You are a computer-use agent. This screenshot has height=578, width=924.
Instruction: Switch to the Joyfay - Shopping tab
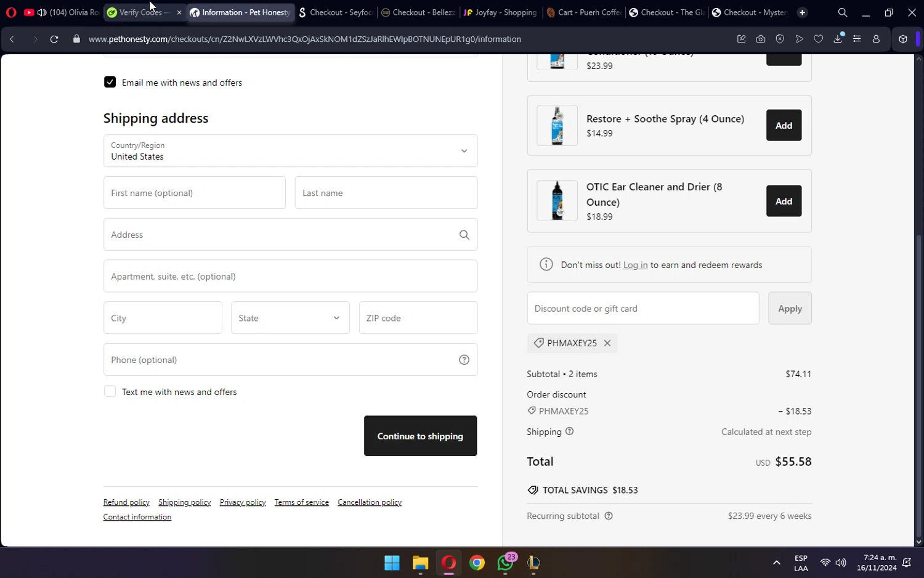[x=501, y=12]
